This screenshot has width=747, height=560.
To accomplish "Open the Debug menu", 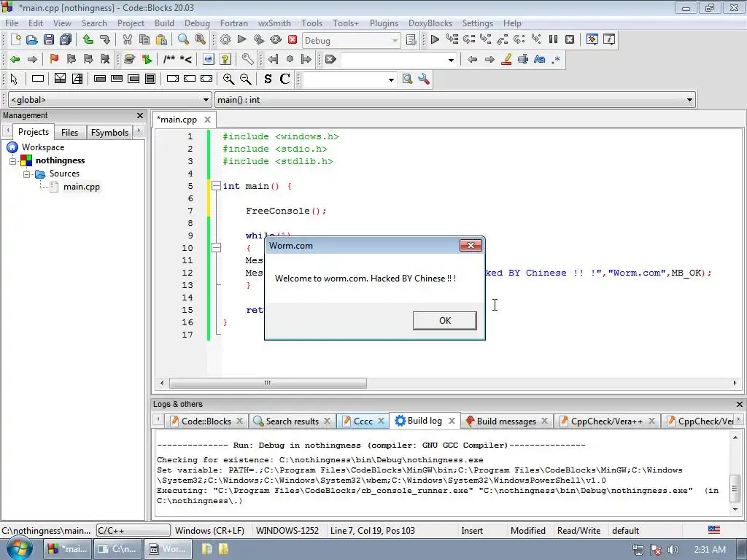I will pos(197,23).
